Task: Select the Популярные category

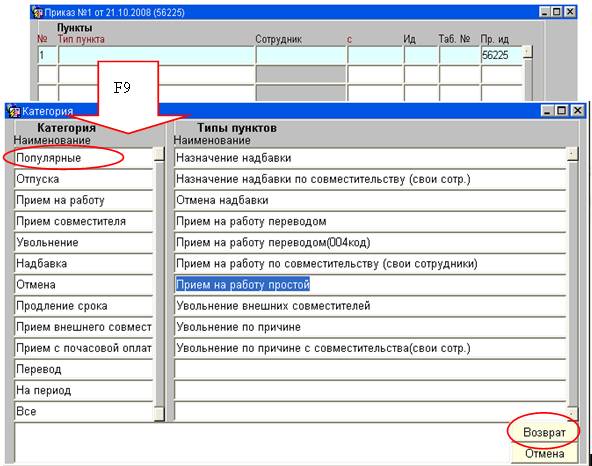Action: click(x=84, y=158)
